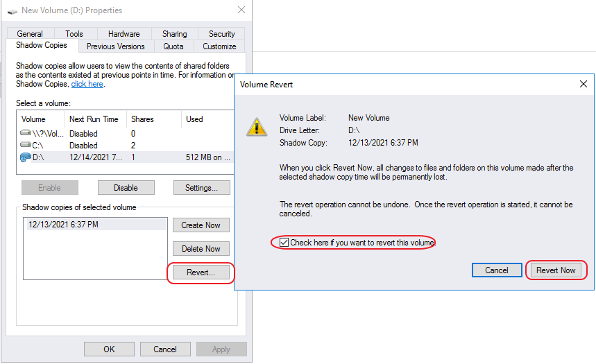The height and width of the screenshot is (364, 596).
Task: Cancel the Volume Revert dialog
Action: (497, 270)
